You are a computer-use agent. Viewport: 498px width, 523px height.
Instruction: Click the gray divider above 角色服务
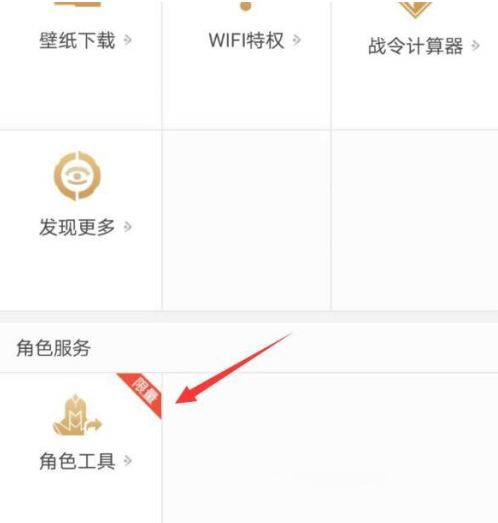pos(249,317)
